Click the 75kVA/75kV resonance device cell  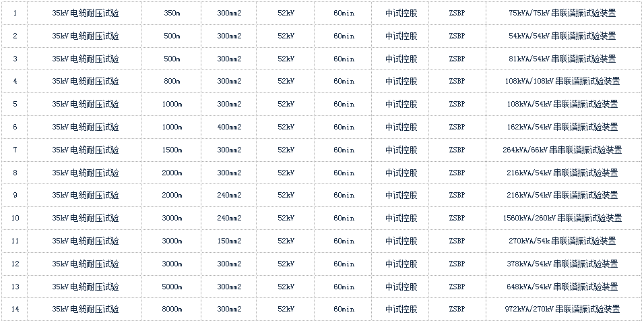click(562, 13)
